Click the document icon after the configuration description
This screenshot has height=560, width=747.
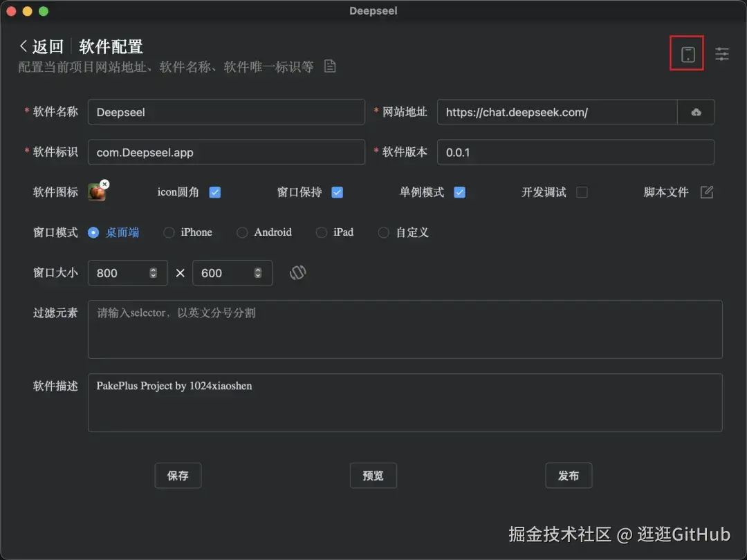point(330,66)
